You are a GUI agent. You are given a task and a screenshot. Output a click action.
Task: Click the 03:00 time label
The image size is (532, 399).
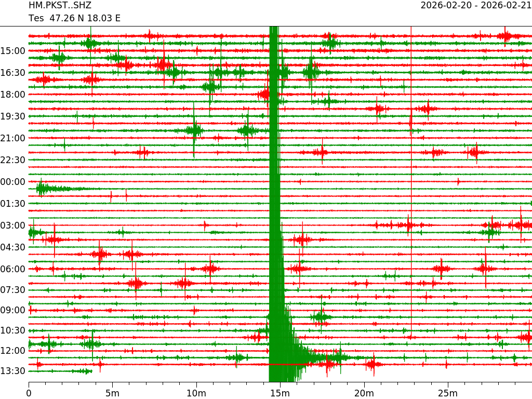pyautogui.click(x=13, y=225)
